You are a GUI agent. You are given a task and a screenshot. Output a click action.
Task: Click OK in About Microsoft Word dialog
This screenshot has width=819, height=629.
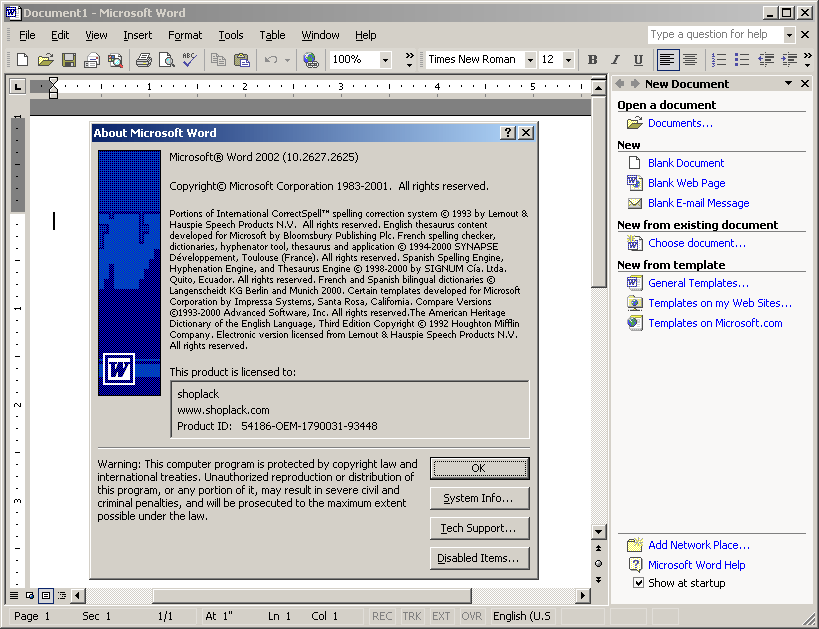(479, 469)
